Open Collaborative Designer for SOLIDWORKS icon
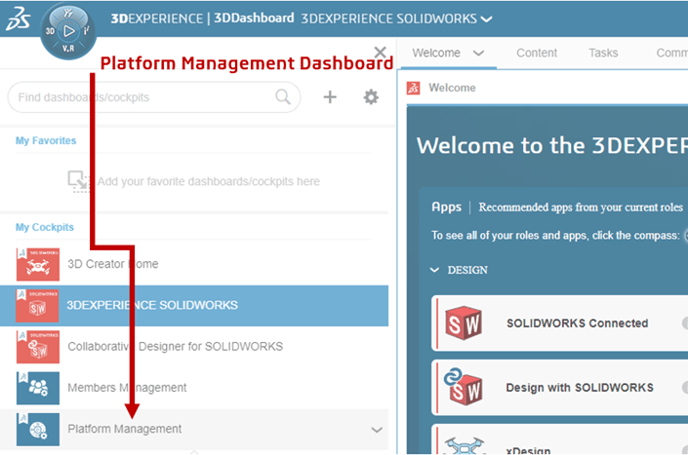This screenshot has width=688, height=455. (x=38, y=347)
